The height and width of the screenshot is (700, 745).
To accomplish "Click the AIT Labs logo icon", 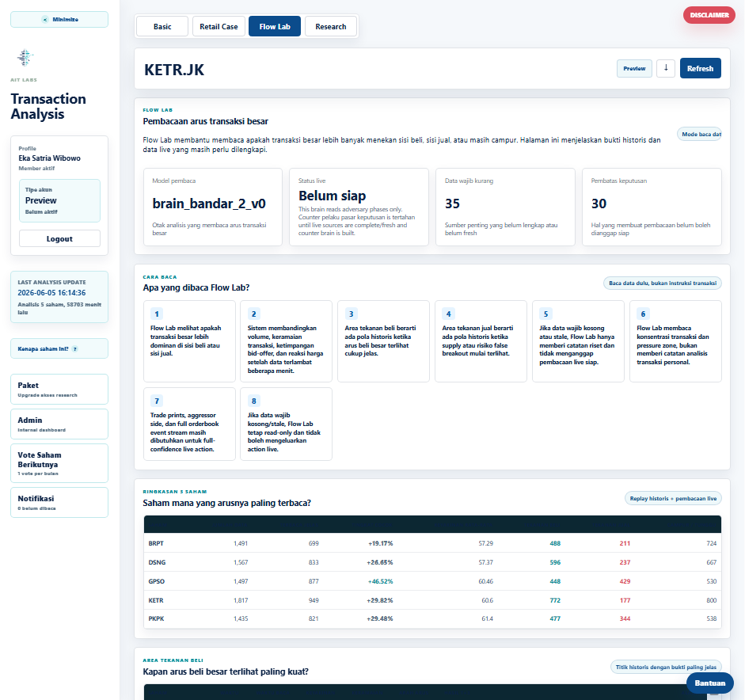I will pyautogui.click(x=25, y=58).
